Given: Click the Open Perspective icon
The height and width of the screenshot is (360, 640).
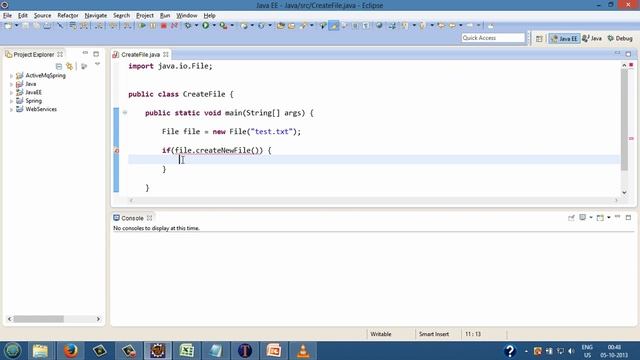Looking at the screenshot, I should [539, 38].
